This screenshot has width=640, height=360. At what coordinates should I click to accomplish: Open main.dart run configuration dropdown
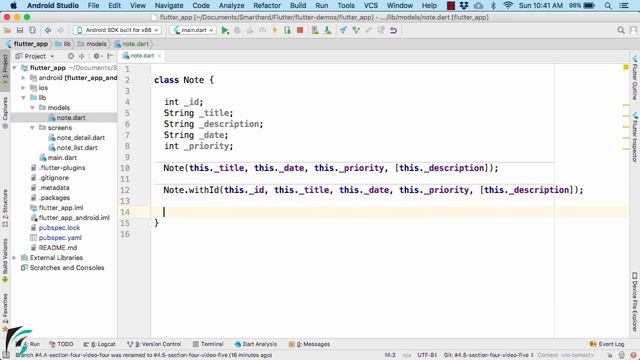pos(193,30)
